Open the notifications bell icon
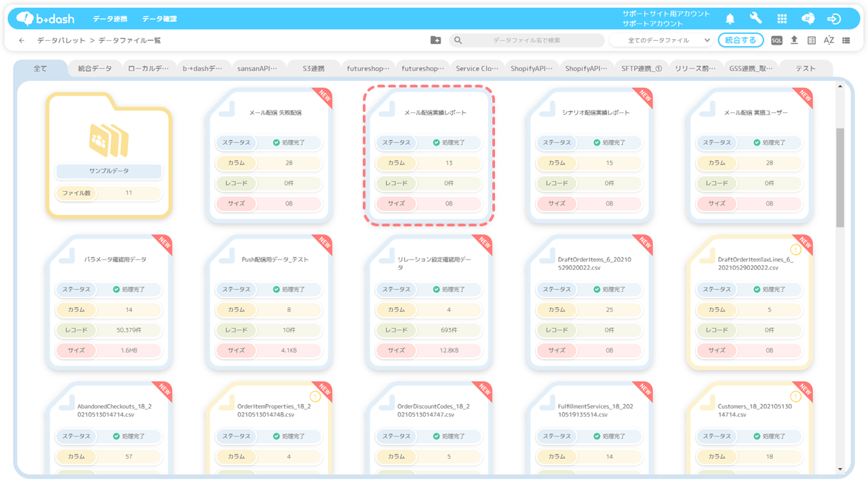 click(730, 19)
